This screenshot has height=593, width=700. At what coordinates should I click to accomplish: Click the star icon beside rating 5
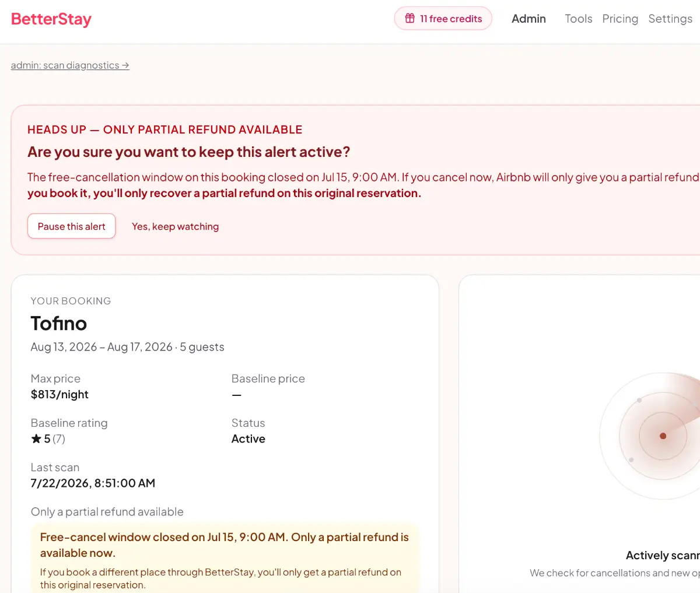click(x=36, y=438)
